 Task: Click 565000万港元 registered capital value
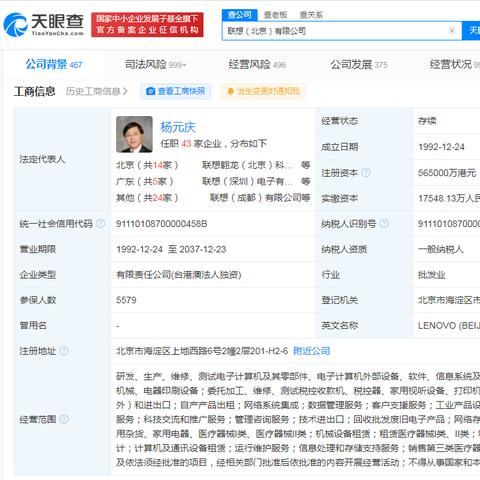[x=447, y=173]
